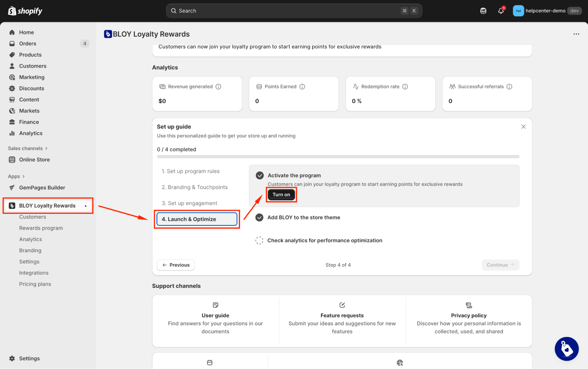Click the notifications bell icon
This screenshot has height=369, width=588.
[x=501, y=11]
